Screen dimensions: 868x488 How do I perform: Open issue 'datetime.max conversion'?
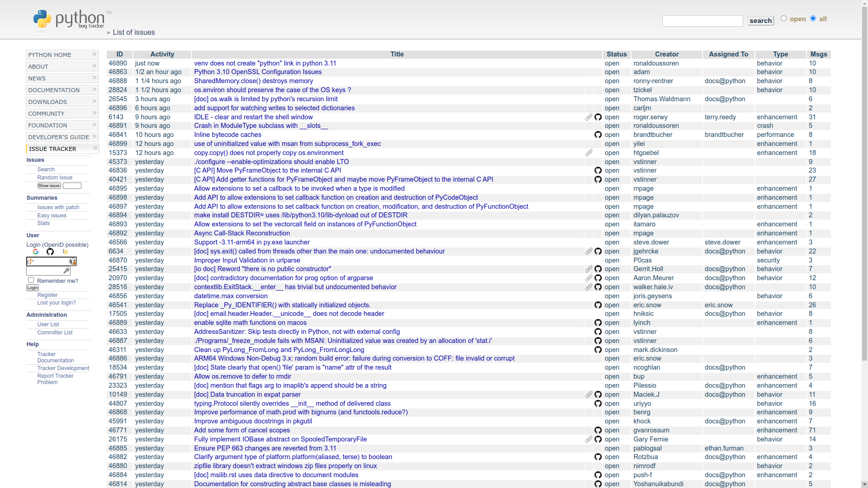tap(231, 296)
